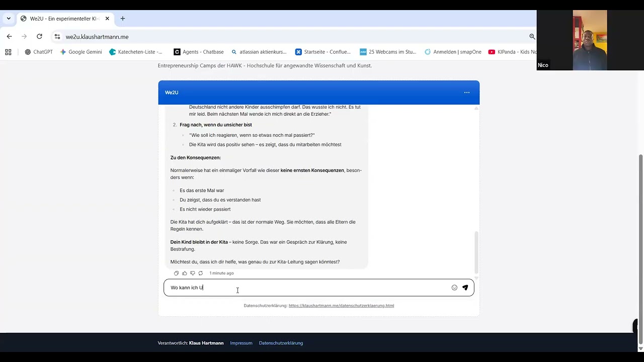Reload the current page
644x362 pixels.
39,37
